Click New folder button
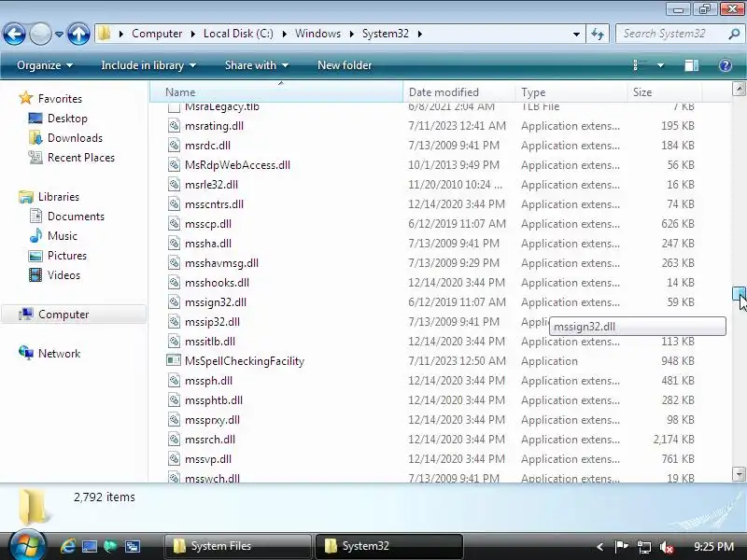 point(345,65)
